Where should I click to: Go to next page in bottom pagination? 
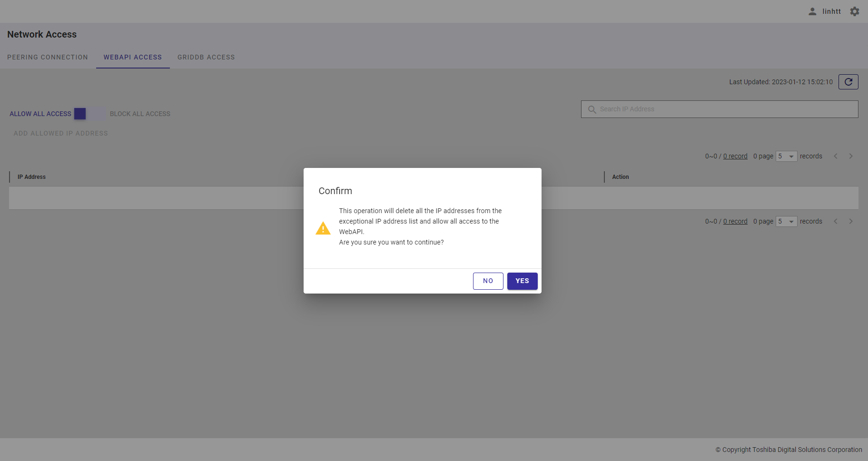click(x=851, y=221)
